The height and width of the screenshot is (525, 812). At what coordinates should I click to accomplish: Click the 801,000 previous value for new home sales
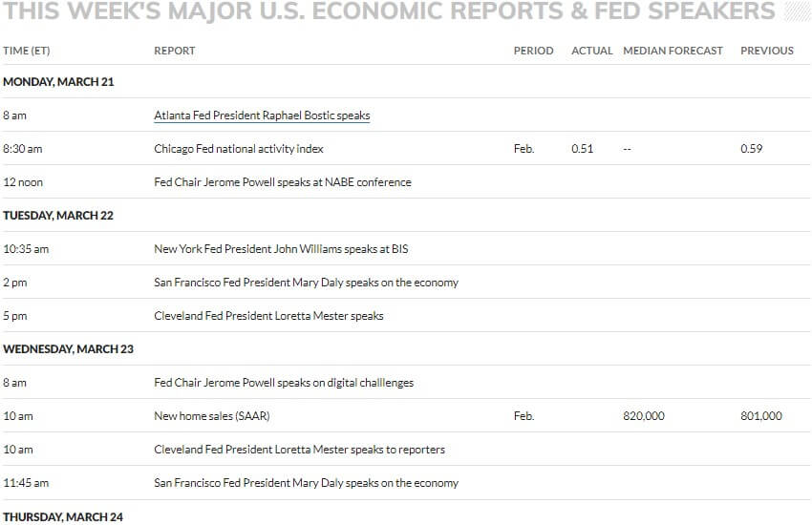(x=761, y=416)
